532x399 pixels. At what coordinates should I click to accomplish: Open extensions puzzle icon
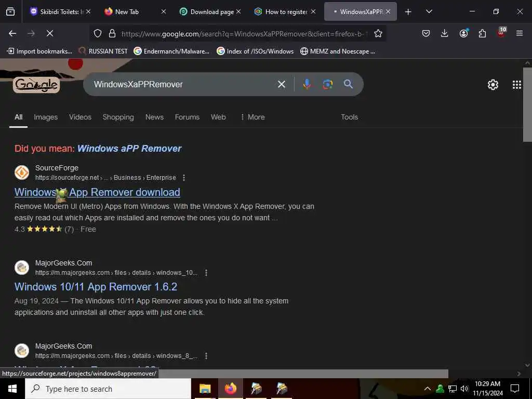point(482,33)
